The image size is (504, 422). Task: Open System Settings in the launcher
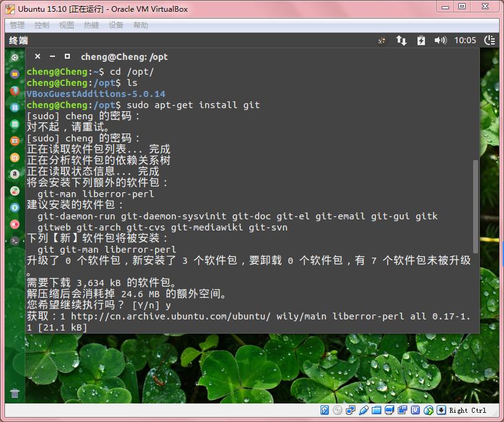pyautogui.click(x=15, y=208)
